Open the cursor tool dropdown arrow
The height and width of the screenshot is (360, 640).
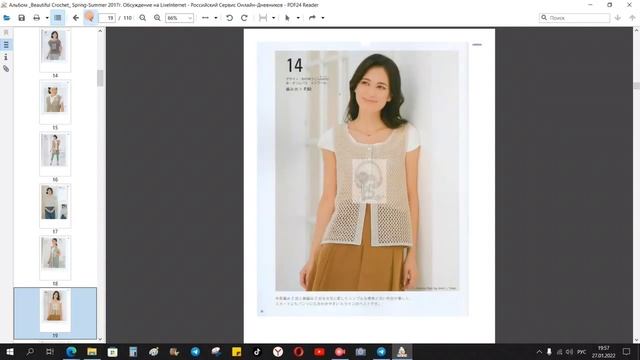(x=298, y=18)
